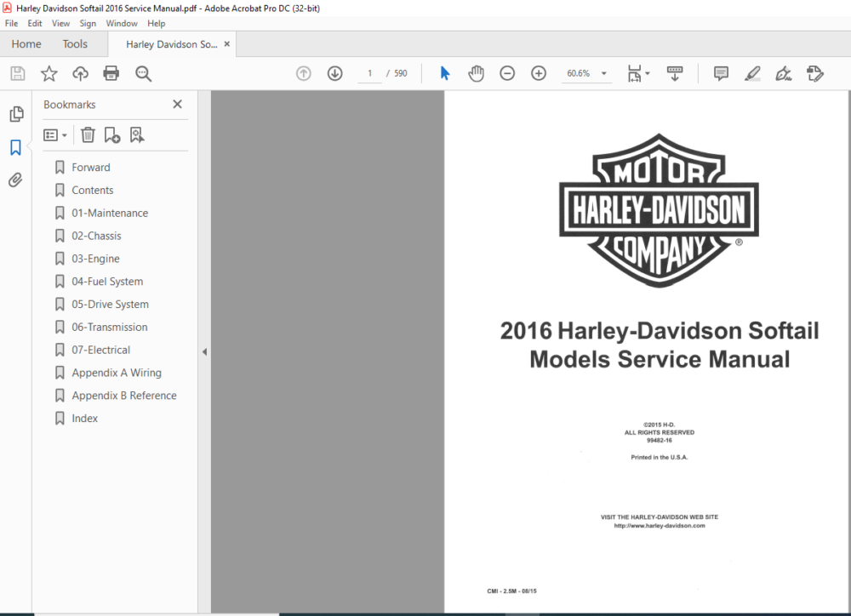Viewport: 851px width, 616px height.
Task: Open the Forward bookmark
Action: (91, 167)
